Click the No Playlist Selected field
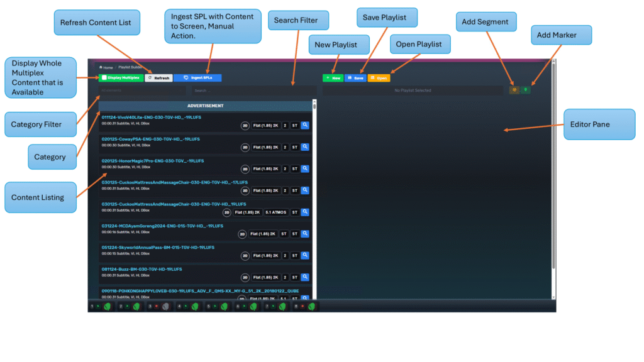 click(412, 90)
